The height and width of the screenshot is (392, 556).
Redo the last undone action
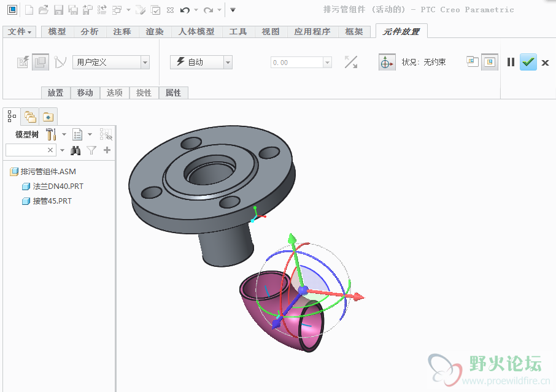tap(208, 10)
